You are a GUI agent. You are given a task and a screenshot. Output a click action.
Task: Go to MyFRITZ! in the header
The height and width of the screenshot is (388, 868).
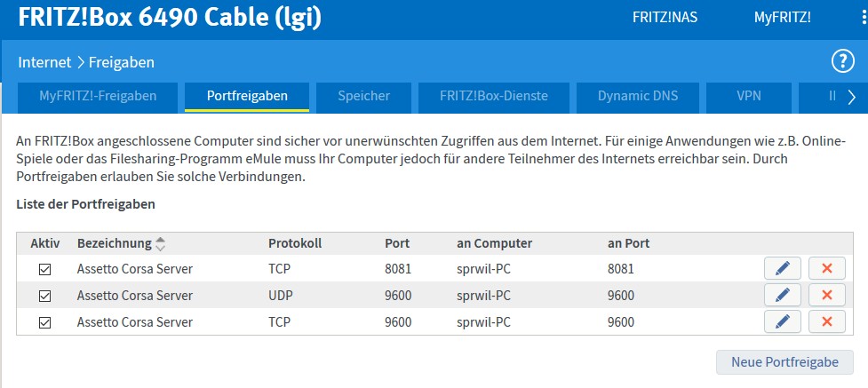(782, 17)
